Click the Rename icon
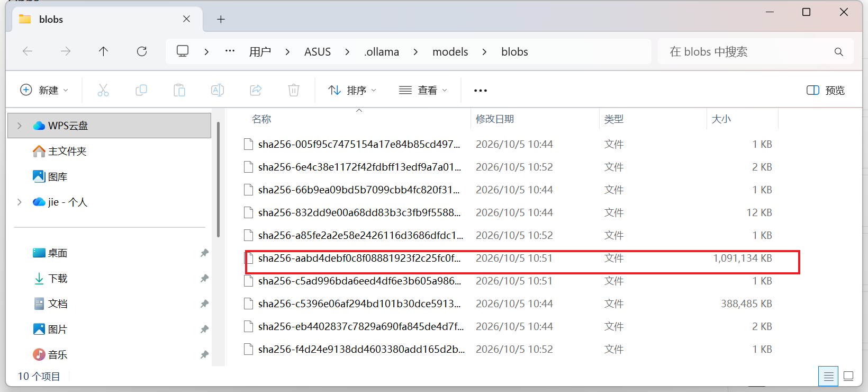This screenshot has height=392, width=868. [x=218, y=90]
